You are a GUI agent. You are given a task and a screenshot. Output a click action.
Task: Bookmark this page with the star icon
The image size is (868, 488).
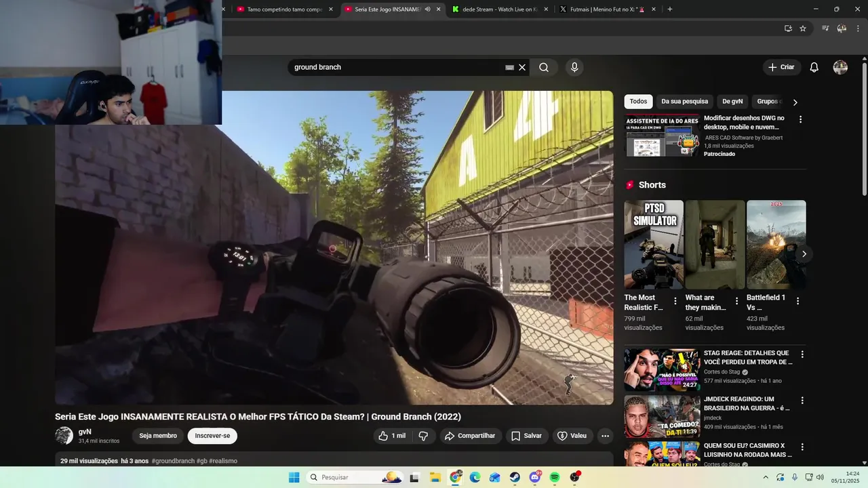coord(803,28)
